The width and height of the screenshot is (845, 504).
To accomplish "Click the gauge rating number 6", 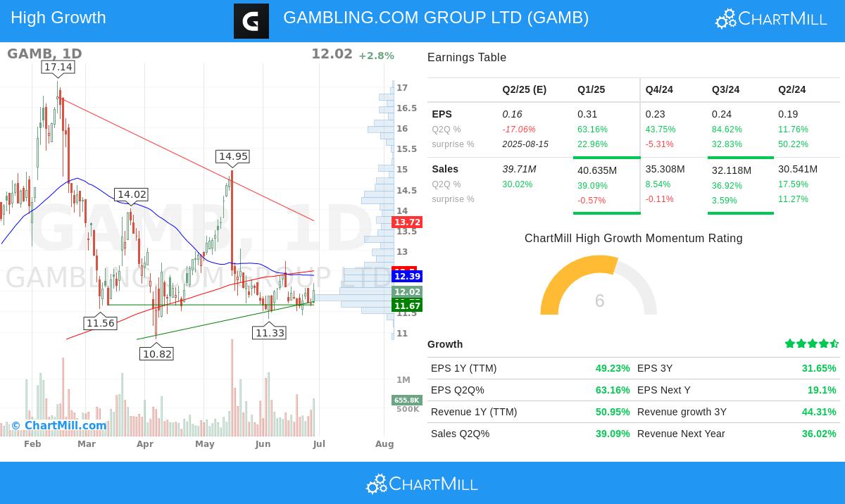I will click(599, 301).
